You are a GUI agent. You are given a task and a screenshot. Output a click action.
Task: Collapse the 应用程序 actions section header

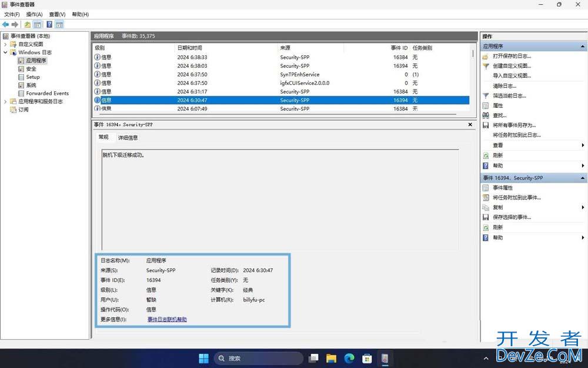[x=582, y=46]
